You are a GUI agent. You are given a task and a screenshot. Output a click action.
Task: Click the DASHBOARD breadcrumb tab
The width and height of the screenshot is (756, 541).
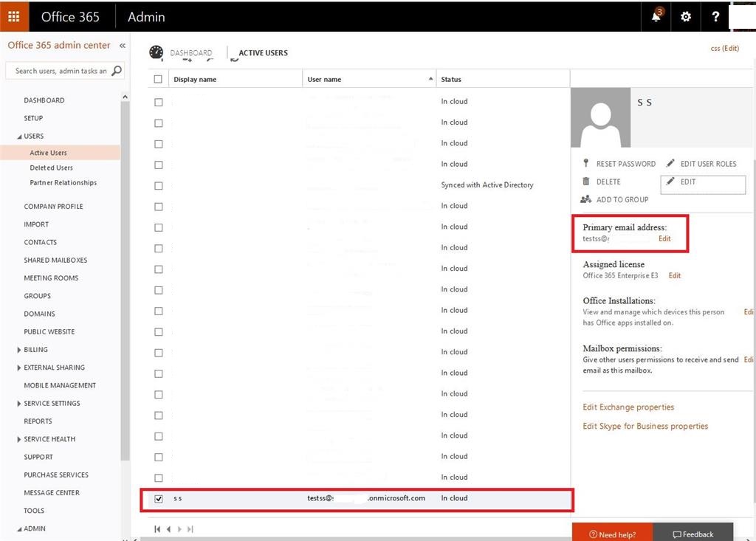click(x=191, y=52)
